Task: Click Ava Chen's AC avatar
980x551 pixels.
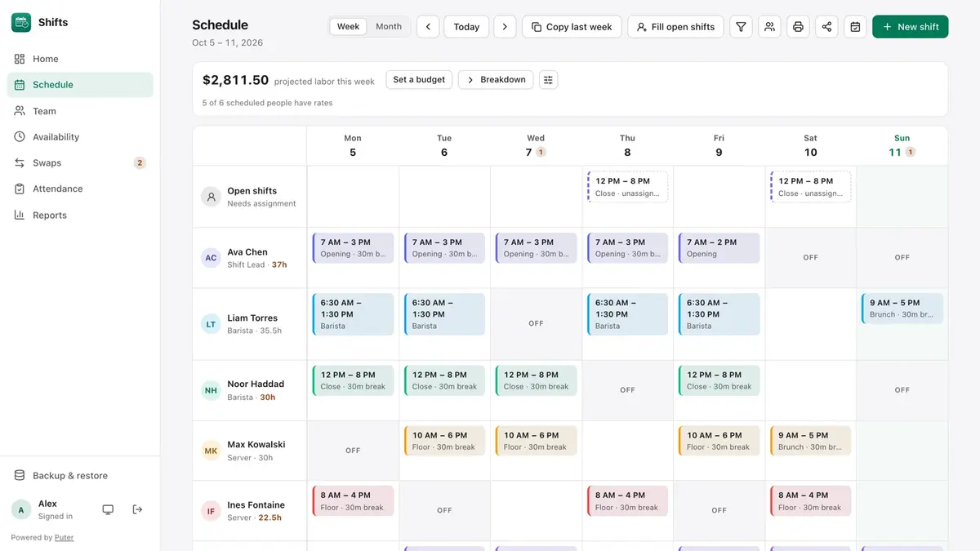Action: point(212,258)
